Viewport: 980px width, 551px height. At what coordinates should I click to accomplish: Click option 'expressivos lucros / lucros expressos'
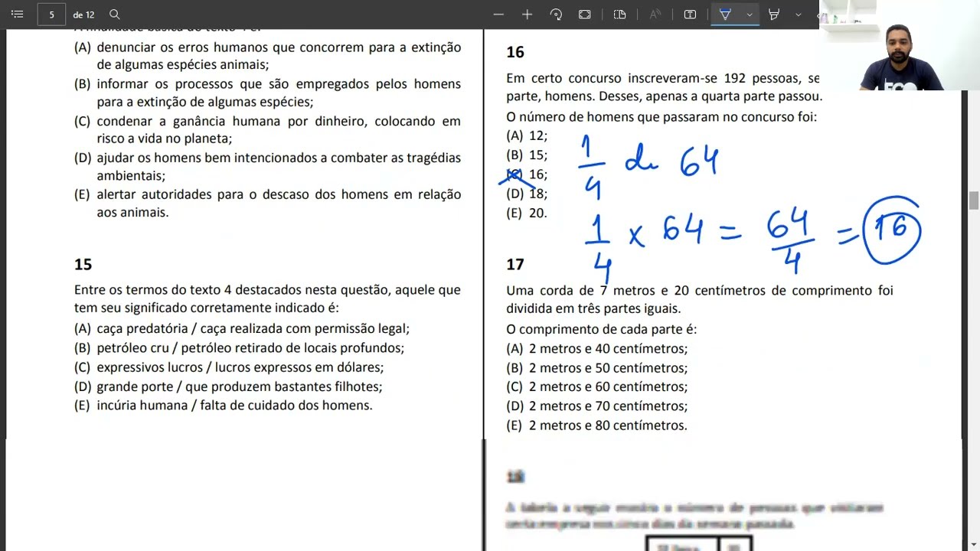[x=229, y=367]
